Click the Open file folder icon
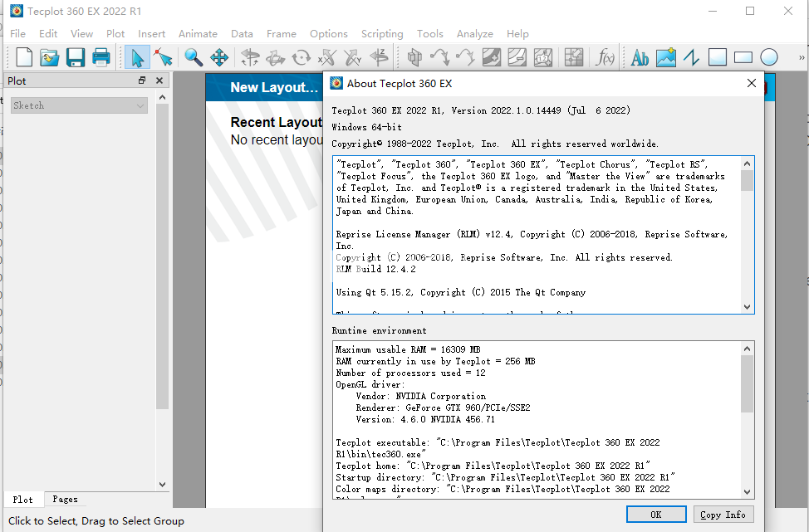 [50, 57]
